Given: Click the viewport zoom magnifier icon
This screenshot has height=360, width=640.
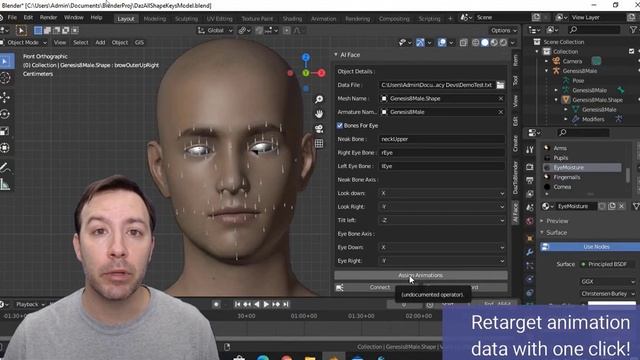Looking at the screenshot, I should 319,99.
